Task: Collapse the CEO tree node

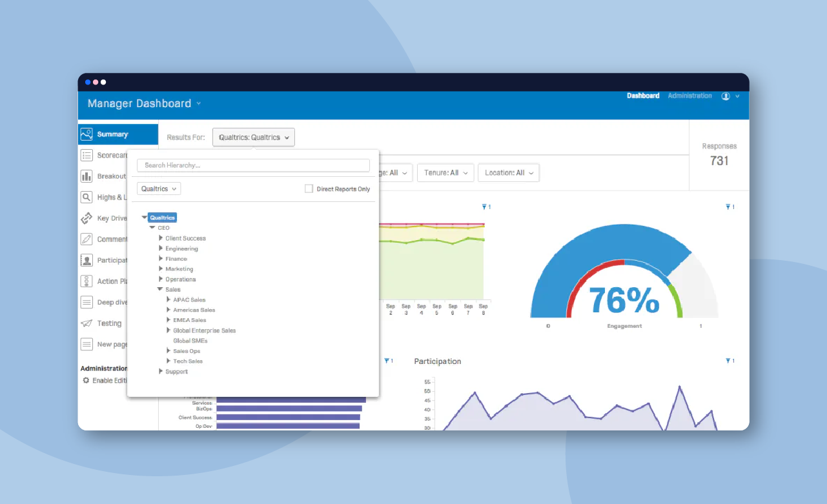Action: (x=152, y=228)
